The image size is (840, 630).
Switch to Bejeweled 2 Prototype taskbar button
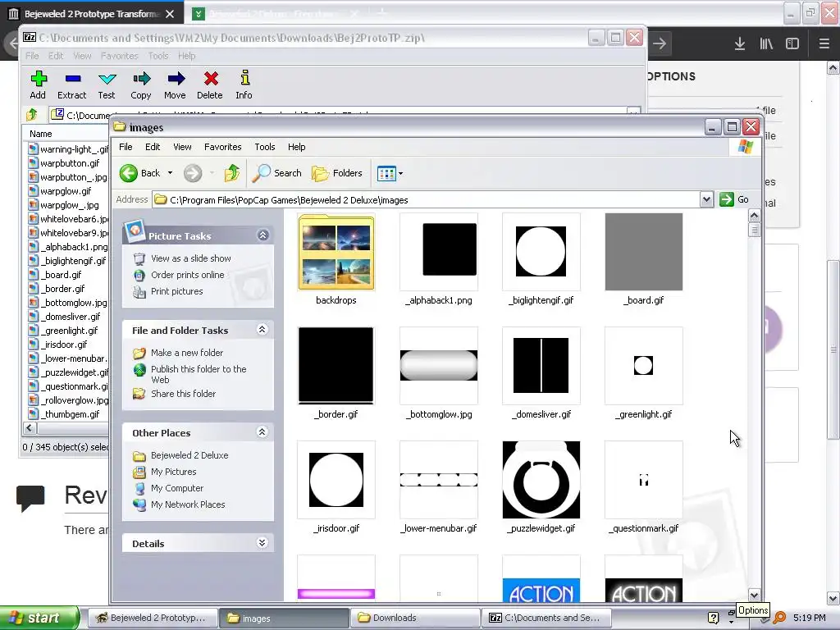152,618
